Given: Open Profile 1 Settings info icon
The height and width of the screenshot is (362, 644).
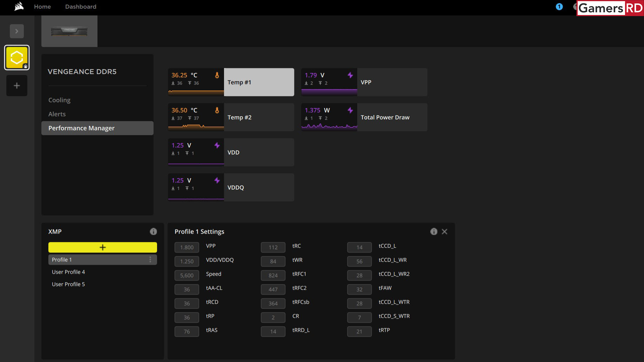Looking at the screenshot, I should (434, 232).
